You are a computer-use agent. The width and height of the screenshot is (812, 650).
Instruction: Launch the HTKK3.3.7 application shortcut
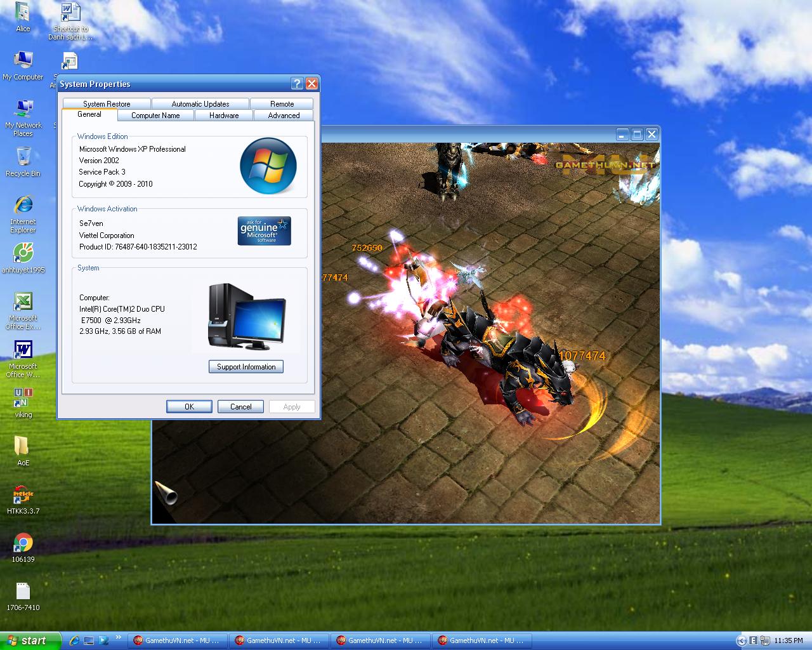click(x=23, y=500)
